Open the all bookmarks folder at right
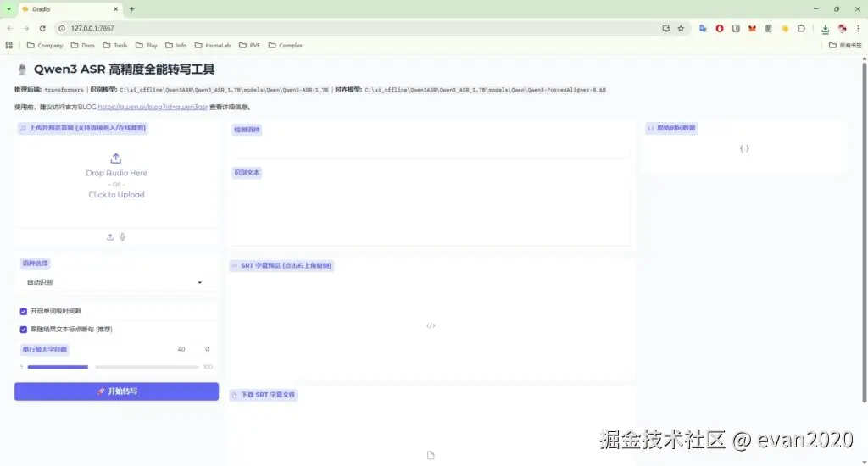This screenshot has width=868, height=466. tap(845, 46)
